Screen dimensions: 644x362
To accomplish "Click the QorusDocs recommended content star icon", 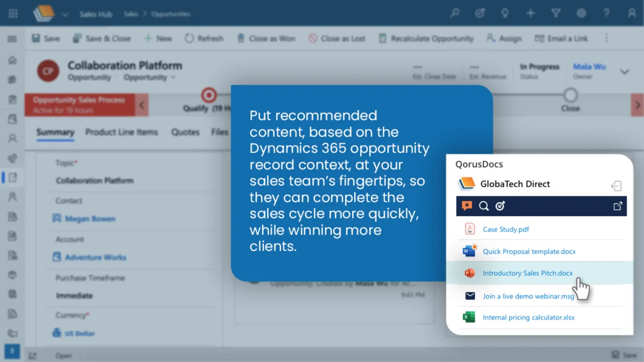I will (x=467, y=206).
